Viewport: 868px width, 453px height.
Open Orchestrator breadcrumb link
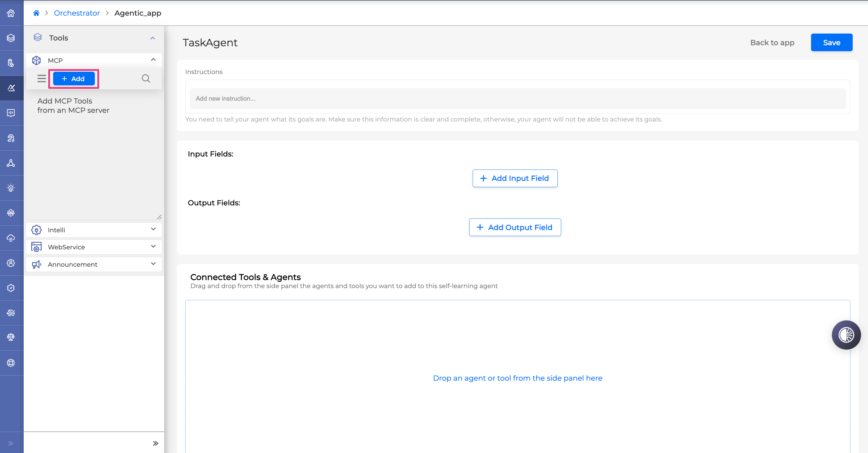(77, 13)
